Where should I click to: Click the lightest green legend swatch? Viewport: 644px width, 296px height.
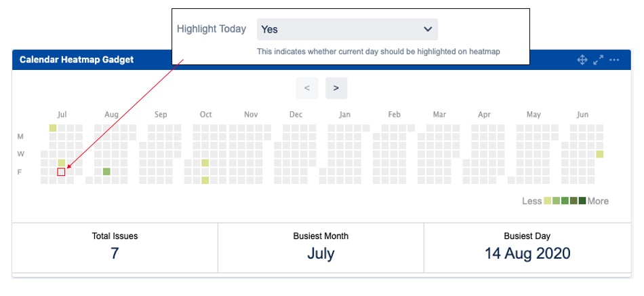coord(548,201)
